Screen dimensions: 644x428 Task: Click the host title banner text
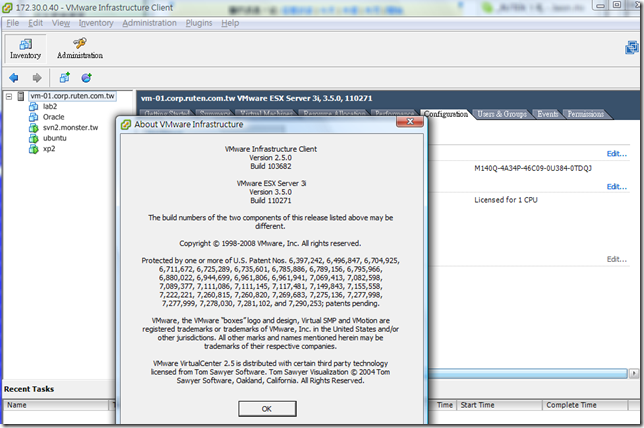tap(256, 99)
